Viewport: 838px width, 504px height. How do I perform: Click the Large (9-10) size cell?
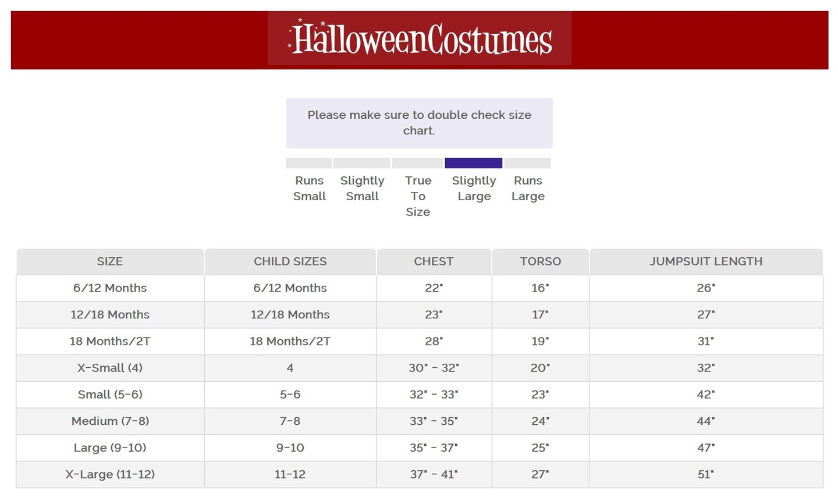tap(110, 448)
